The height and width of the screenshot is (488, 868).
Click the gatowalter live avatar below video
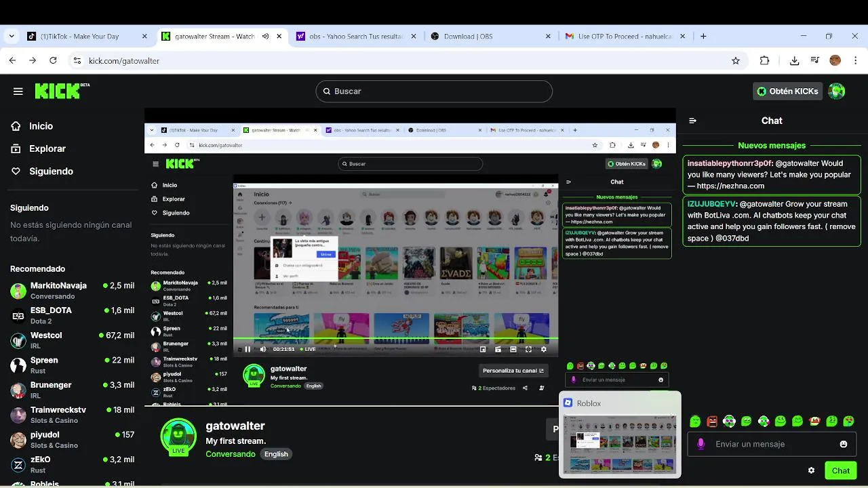point(178,437)
